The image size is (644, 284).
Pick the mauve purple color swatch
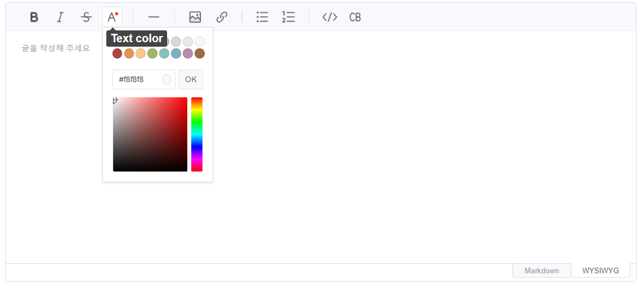[188, 53]
